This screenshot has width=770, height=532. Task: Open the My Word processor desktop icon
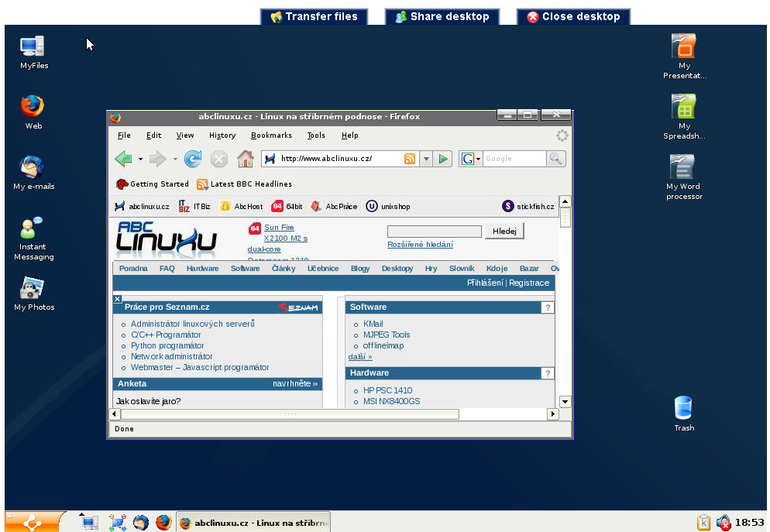coord(684,177)
